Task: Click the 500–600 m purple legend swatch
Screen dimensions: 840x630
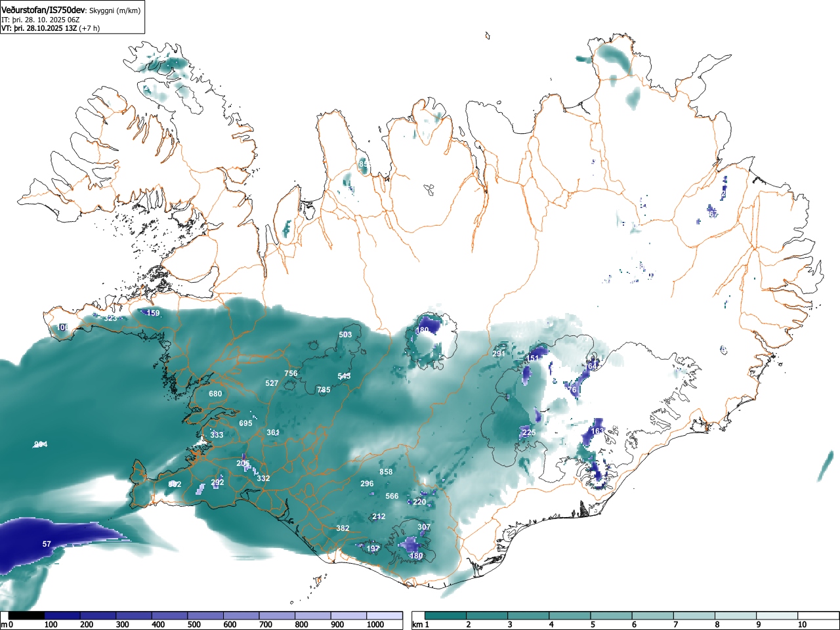Action: [x=205, y=616]
